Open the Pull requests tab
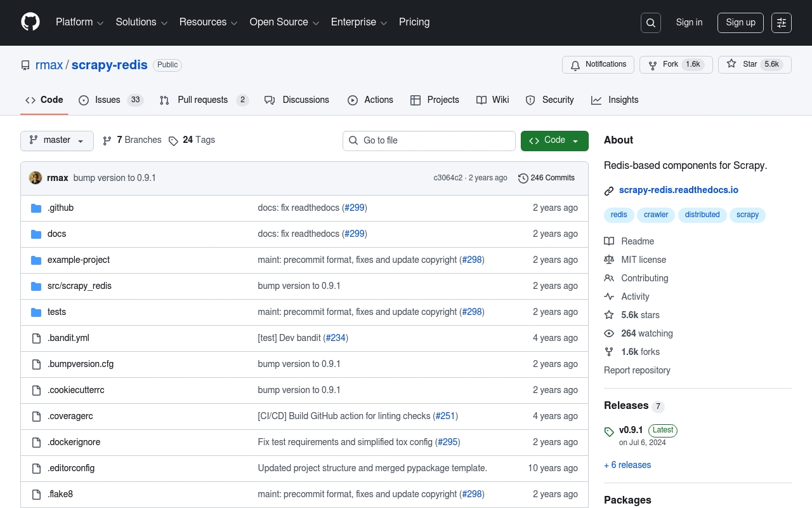The height and width of the screenshot is (508, 812). (203, 100)
